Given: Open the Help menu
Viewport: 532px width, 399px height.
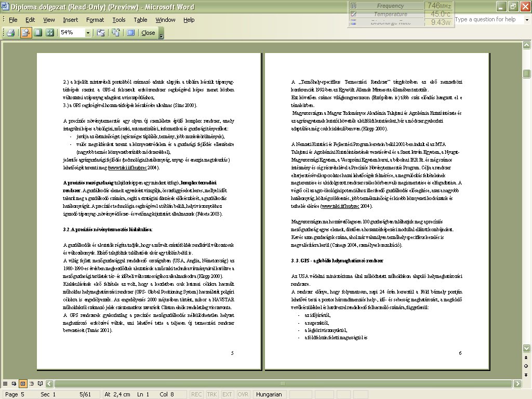Looking at the screenshot, I should pyautogui.click(x=189, y=20).
